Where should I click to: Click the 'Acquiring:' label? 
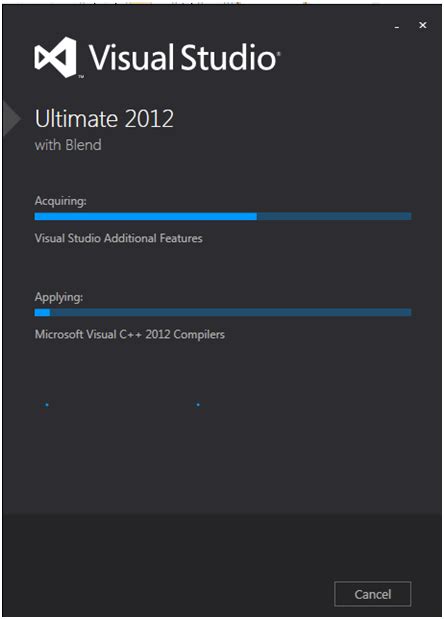pos(60,201)
